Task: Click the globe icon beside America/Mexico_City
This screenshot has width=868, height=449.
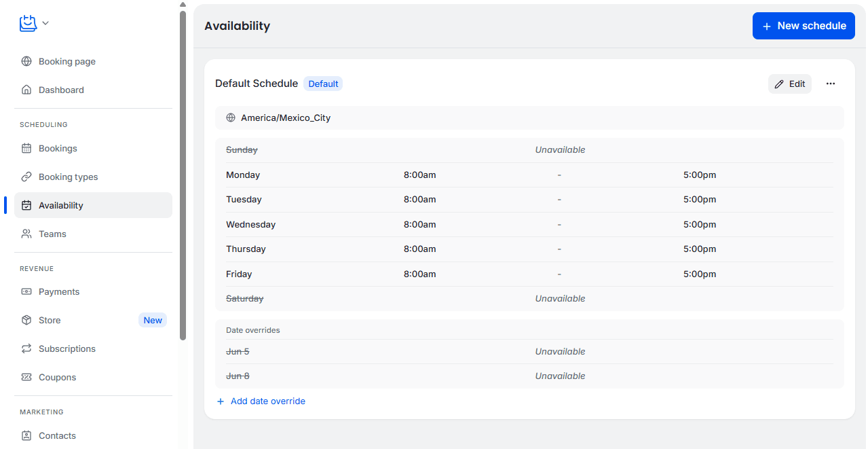Action: (x=231, y=118)
